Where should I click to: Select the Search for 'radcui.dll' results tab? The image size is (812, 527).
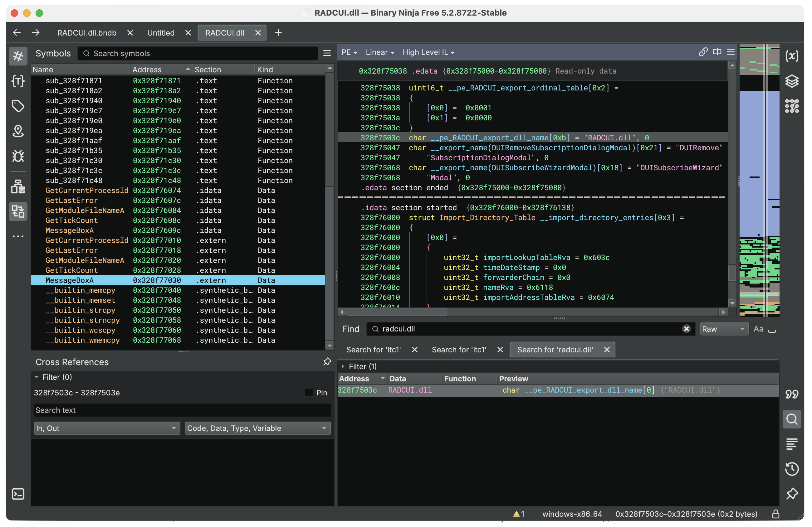click(555, 350)
